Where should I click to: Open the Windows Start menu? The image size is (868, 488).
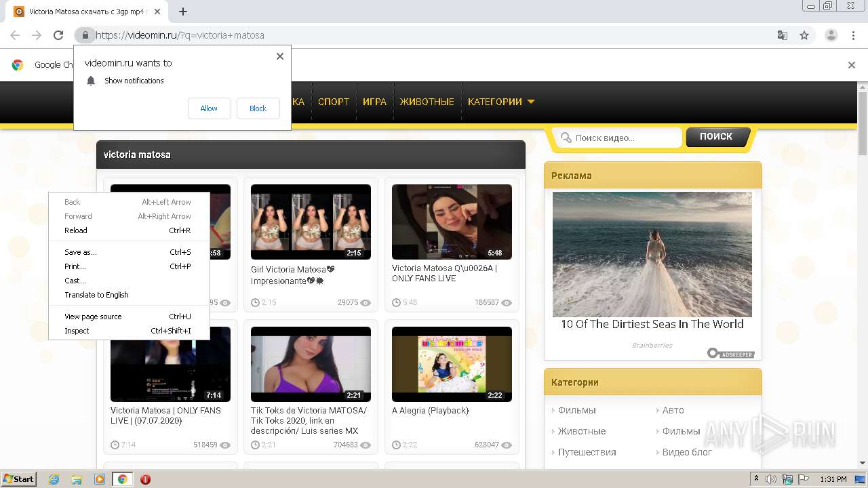pos(19,479)
